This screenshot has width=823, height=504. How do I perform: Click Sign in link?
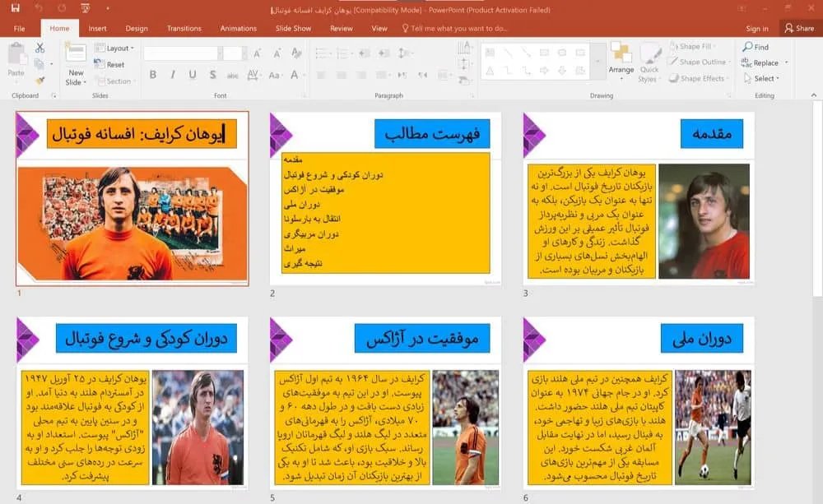coord(757,28)
